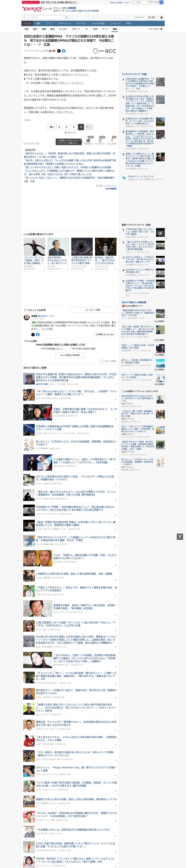Screen dimensions: 186x868
Task: Open 太陽13個の質量 black hole thumbnail
Action: click(x=82, y=247)
